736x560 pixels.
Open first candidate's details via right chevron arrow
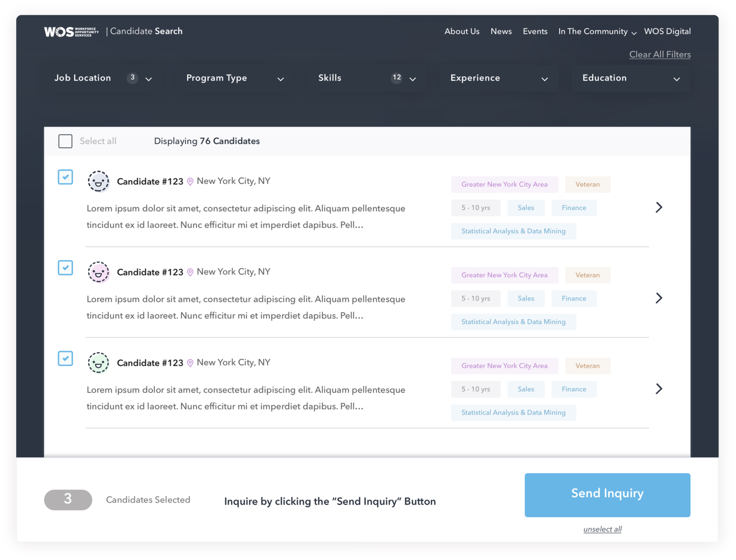tap(659, 207)
